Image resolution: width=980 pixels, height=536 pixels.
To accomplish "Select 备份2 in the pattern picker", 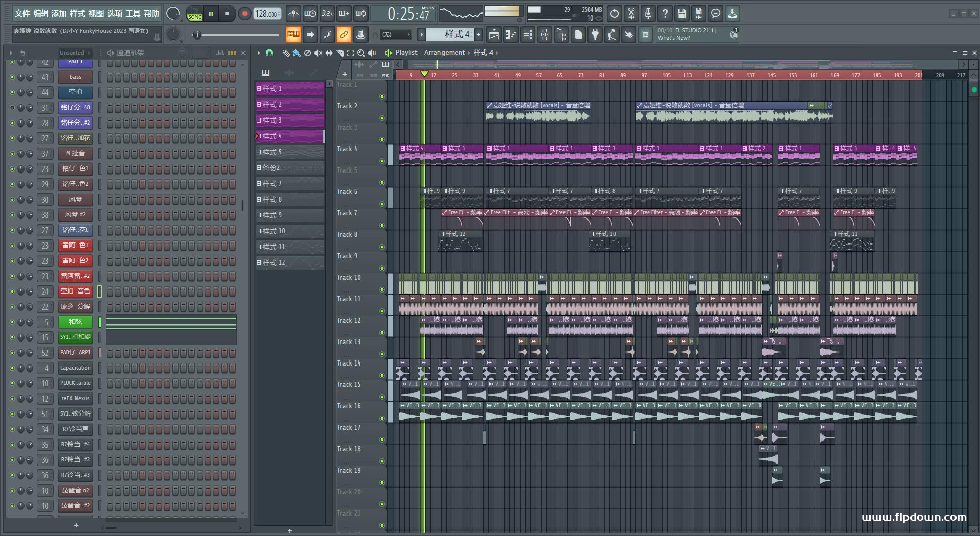I will (x=289, y=168).
